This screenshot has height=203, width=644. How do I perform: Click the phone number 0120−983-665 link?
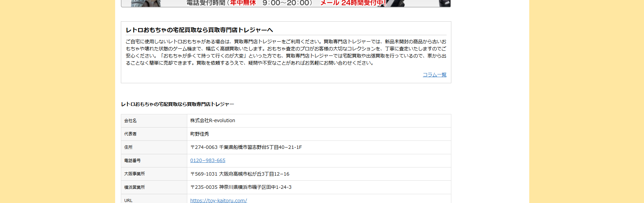coord(208,160)
